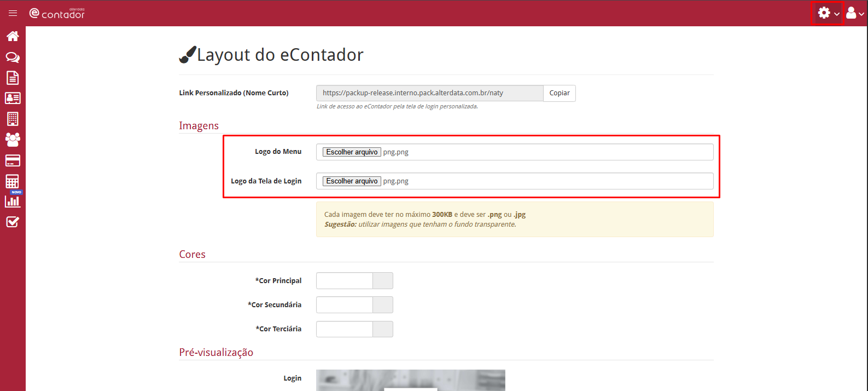Open the contact card sidebar icon
The image size is (868, 391).
point(13,98)
